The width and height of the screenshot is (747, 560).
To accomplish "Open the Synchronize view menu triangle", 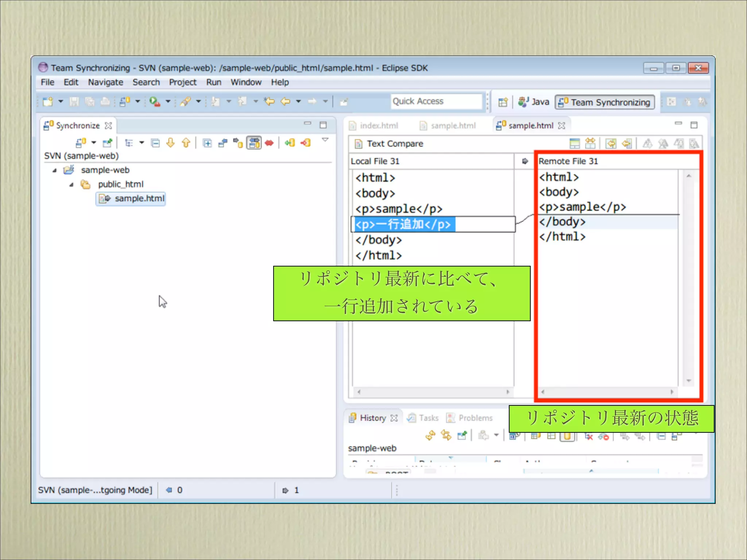I will tap(325, 140).
